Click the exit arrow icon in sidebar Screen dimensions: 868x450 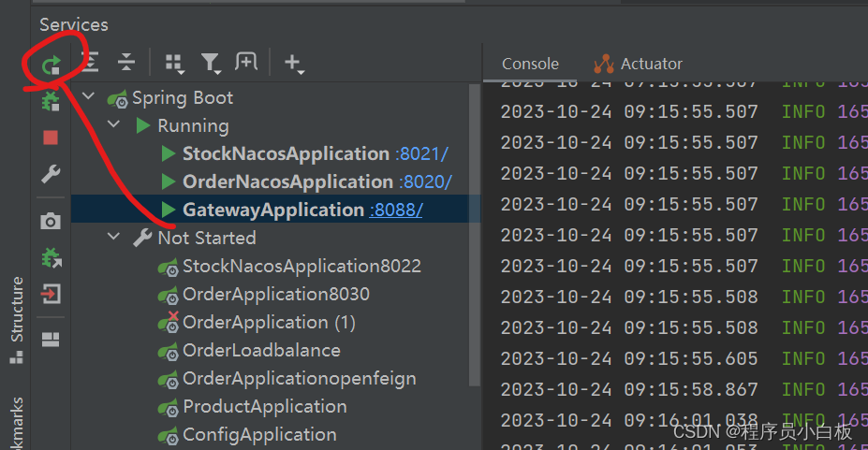click(x=51, y=294)
